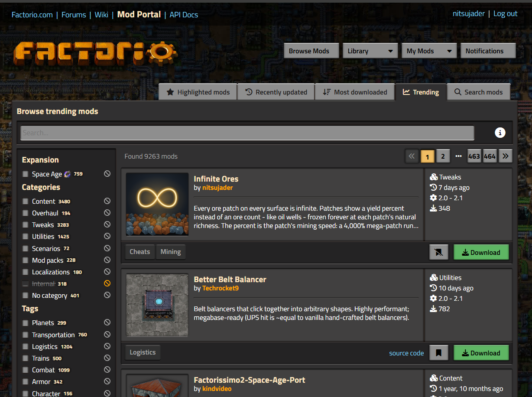Open the Better Belt Balancer thumbnail
532x397 pixels.
157,305
